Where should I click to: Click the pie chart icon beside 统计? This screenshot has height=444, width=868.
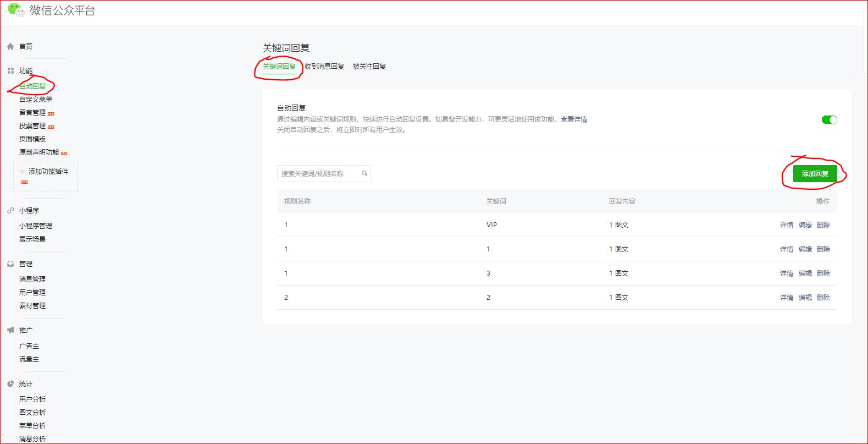click(x=10, y=384)
